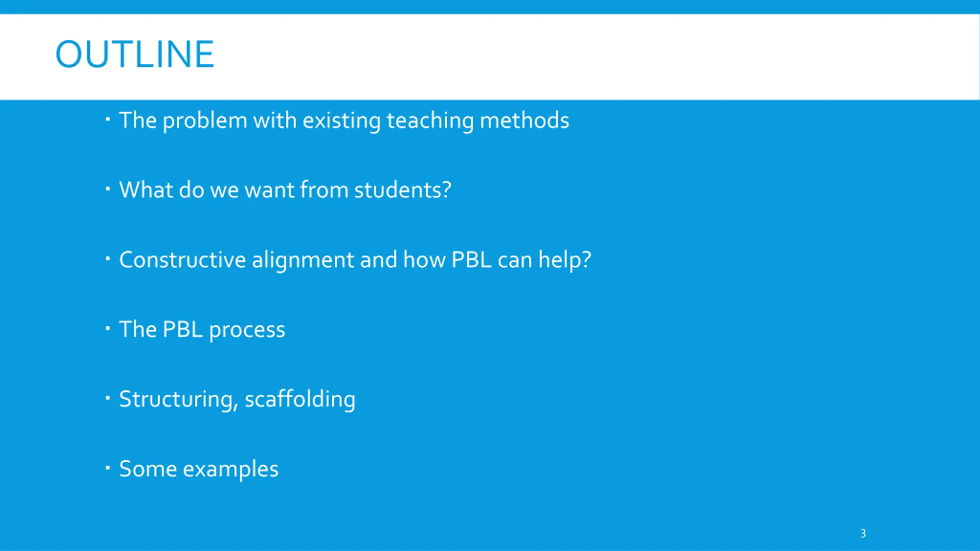Click bullet marker before 'The PBL process'
980x551 pixels.
[x=108, y=328]
